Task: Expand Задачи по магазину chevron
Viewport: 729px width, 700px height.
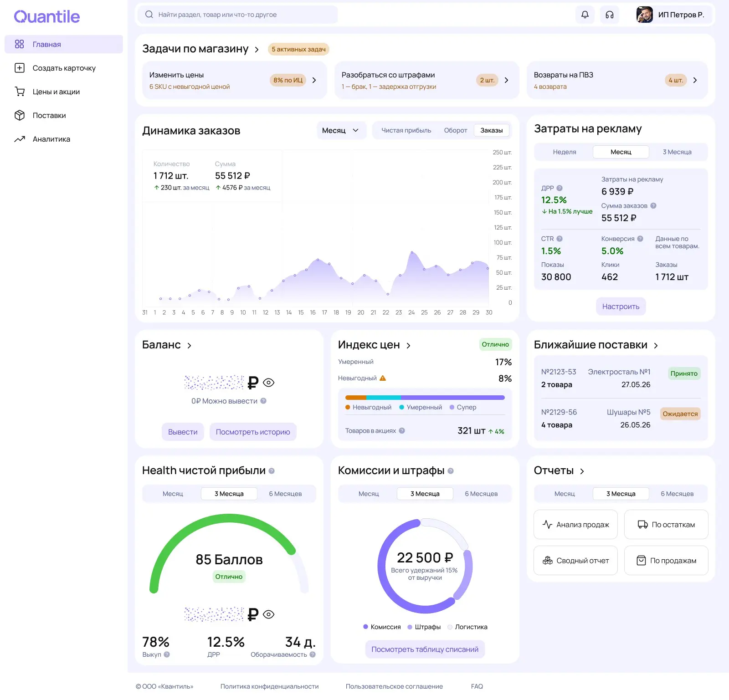Action: pos(257,49)
